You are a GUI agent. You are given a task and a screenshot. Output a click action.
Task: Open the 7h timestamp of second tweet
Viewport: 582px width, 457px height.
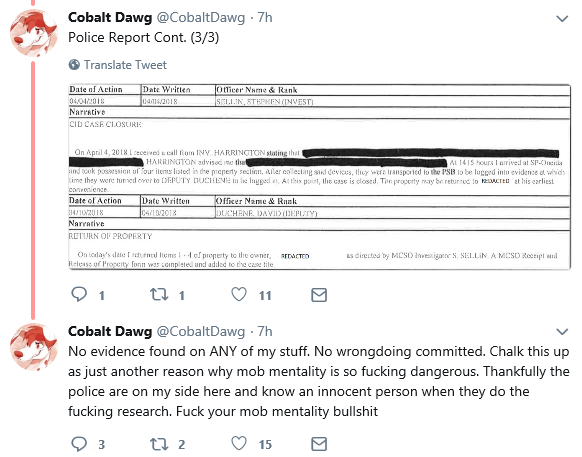265,331
